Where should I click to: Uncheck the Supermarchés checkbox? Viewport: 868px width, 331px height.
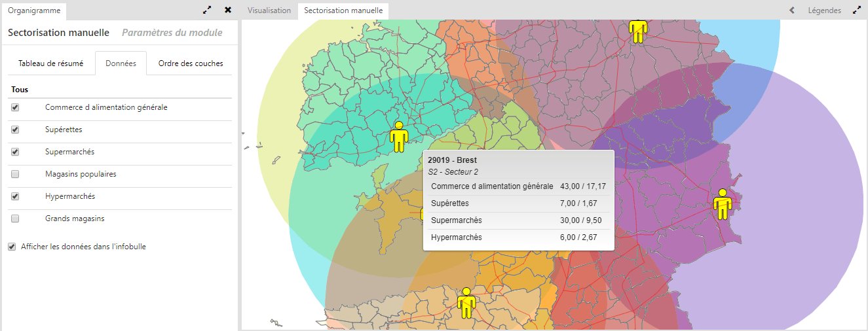(x=15, y=152)
